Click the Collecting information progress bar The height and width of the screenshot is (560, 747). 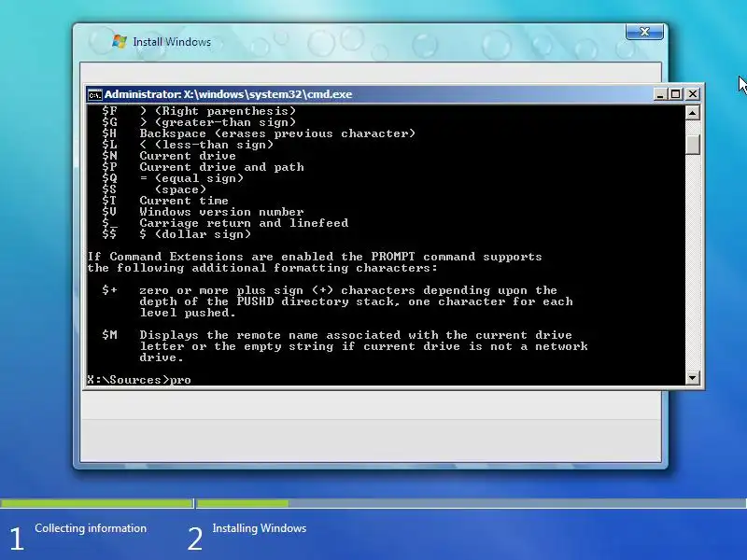[97, 503]
